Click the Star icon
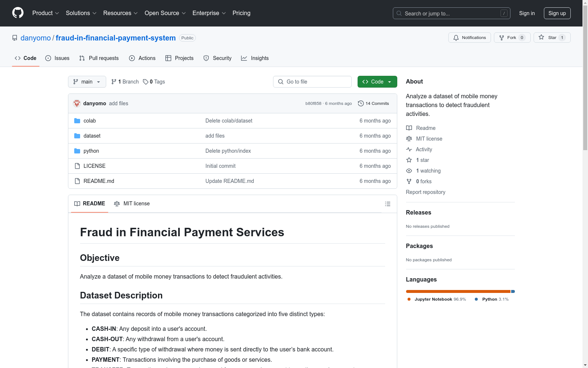 click(541, 37)
